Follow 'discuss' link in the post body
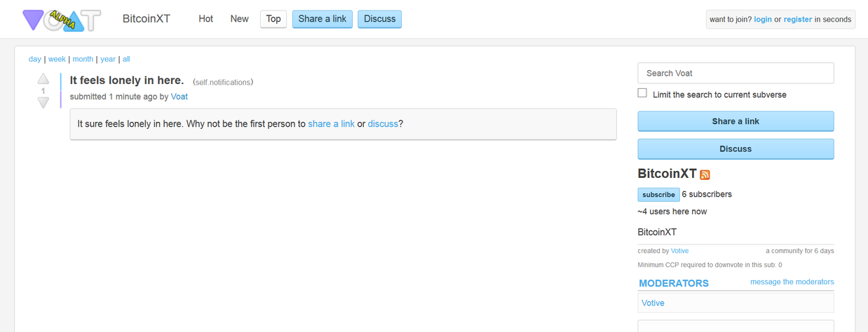Viewport: 868px width, 332px height. pos(383,124)
